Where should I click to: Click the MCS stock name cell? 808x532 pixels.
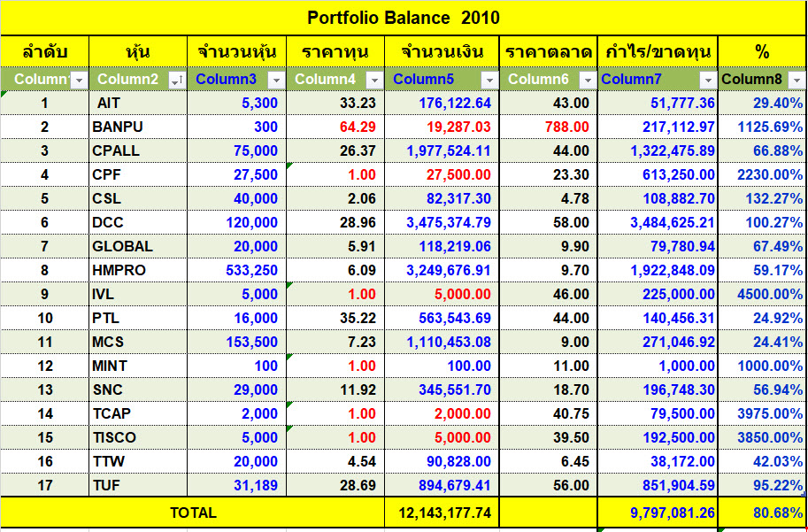point(138,342)
